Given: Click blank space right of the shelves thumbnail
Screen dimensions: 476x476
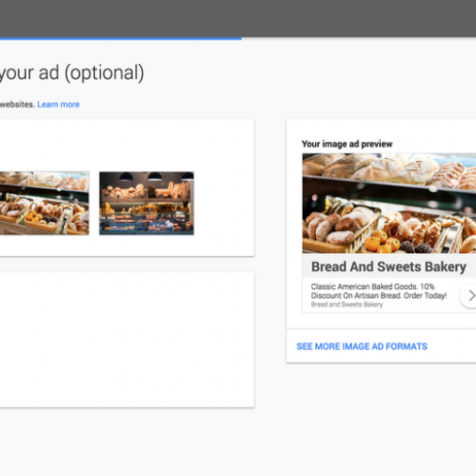Looking at the screenshot, I should [x=224, y=203].
